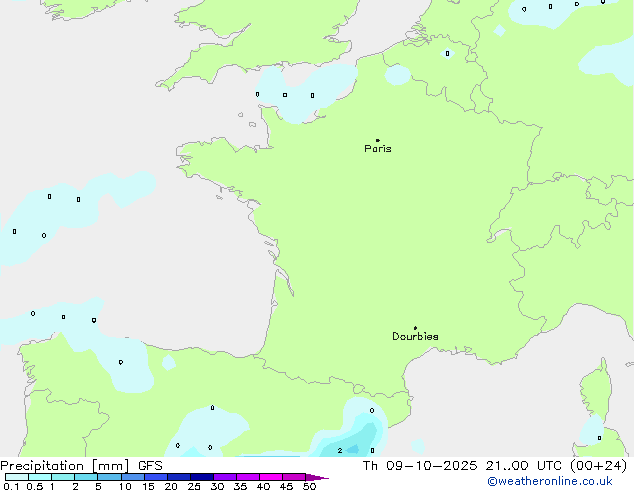Image resolution: width=634 pixels, height=490 pixels.
Task: Click the '45' legend scale label
Action: 286,486
